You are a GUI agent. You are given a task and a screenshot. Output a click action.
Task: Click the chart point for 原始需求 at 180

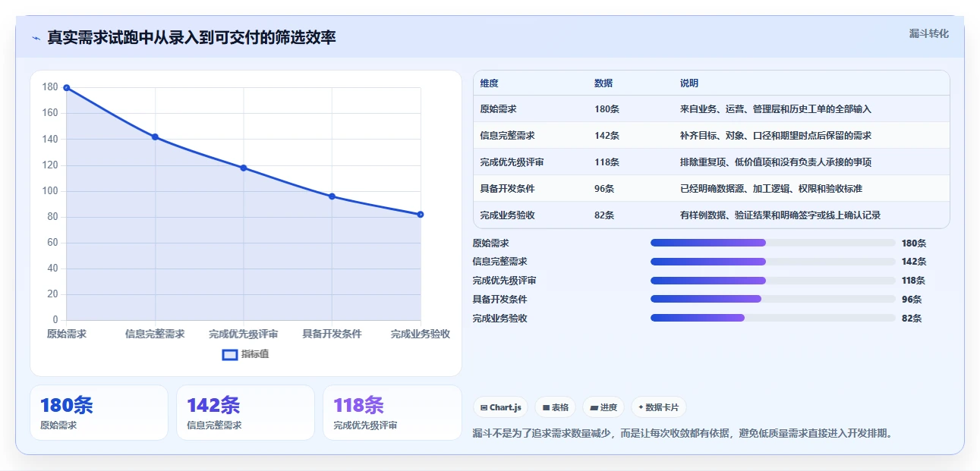[x=66, y=87]
